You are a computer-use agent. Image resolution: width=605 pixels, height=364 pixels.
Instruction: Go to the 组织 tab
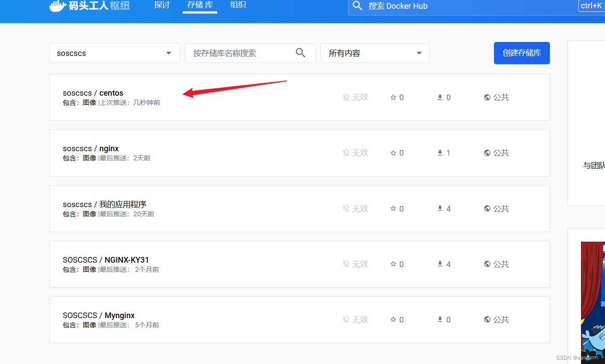click(x=238, y=5)
